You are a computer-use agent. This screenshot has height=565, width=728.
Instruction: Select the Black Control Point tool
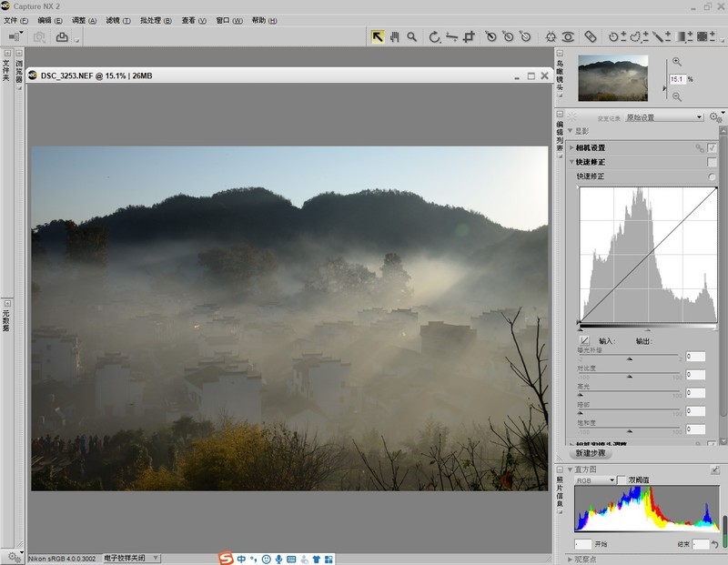click(x=490, y=36)
